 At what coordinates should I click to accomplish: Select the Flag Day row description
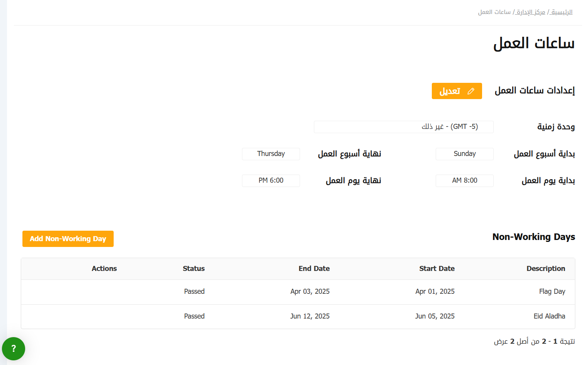tap(552, 291)
